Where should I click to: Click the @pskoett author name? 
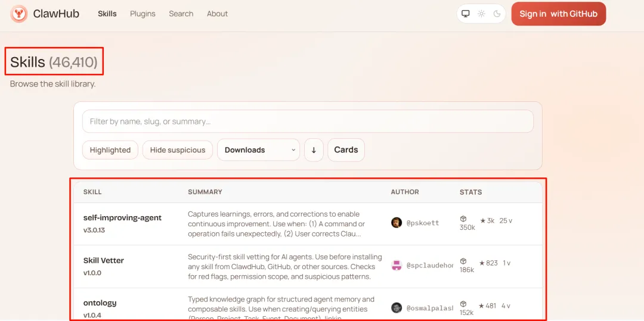423,223
